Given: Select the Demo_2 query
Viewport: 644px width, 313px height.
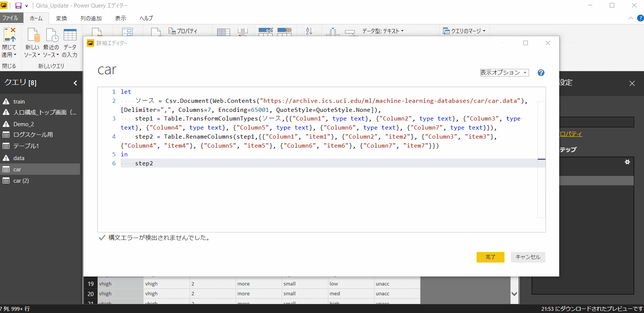Looking at the screenshot, I should tap(40, 124).
